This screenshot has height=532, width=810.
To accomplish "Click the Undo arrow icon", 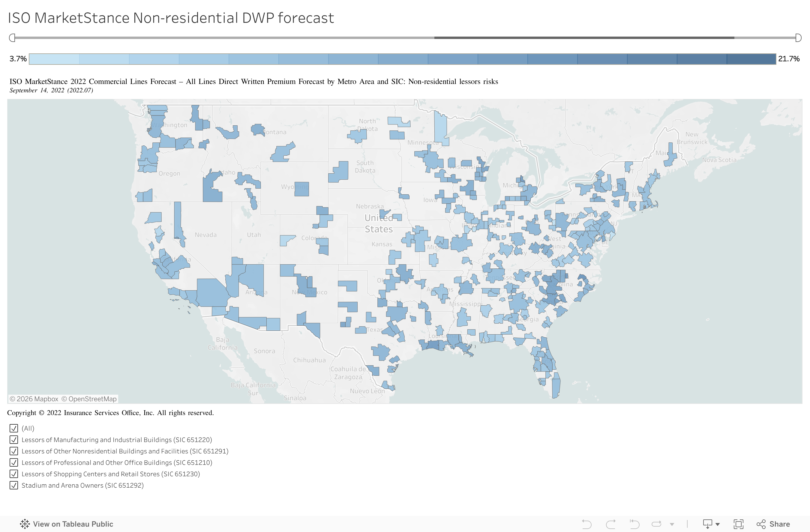I will point(586,524).
